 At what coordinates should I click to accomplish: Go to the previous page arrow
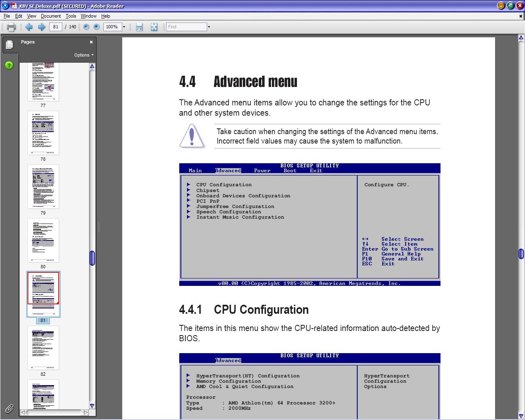pyautogui.click(x=29, y=27)
